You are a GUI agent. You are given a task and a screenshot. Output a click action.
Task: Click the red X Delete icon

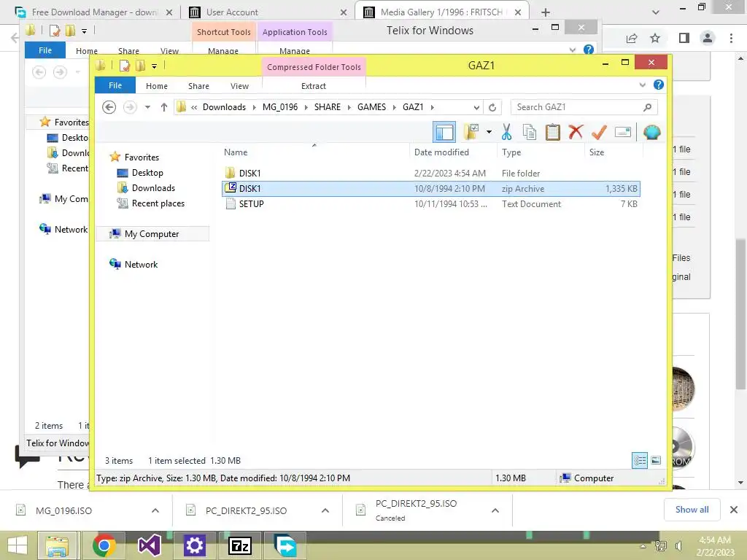click(576, 131)
